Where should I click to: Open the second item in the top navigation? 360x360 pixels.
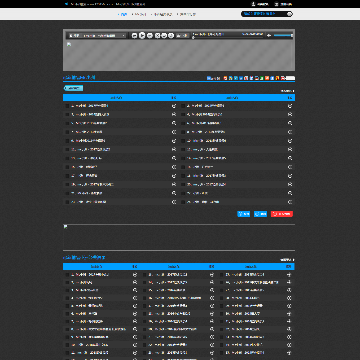coord(139,14)
